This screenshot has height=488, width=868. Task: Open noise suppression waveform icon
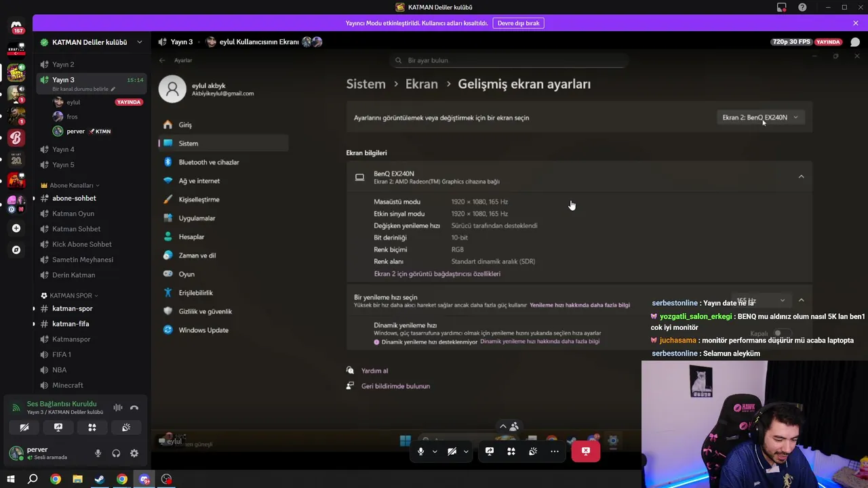tap(118, 407)
